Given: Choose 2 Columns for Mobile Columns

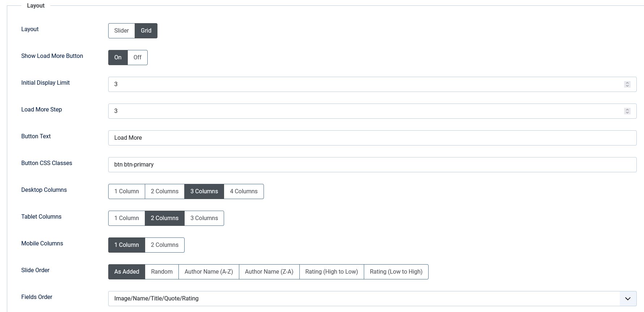Looking at the screenshot, I should (x=164, y=245).
